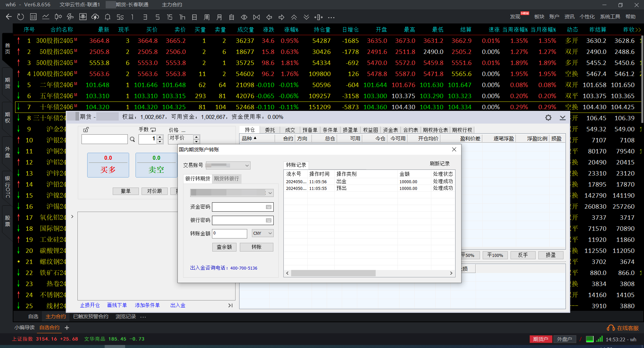The height and width of the screenshot is (348, 644).
Task: Switch to the candlestick K-line icon
Action: tap(58, 17)
